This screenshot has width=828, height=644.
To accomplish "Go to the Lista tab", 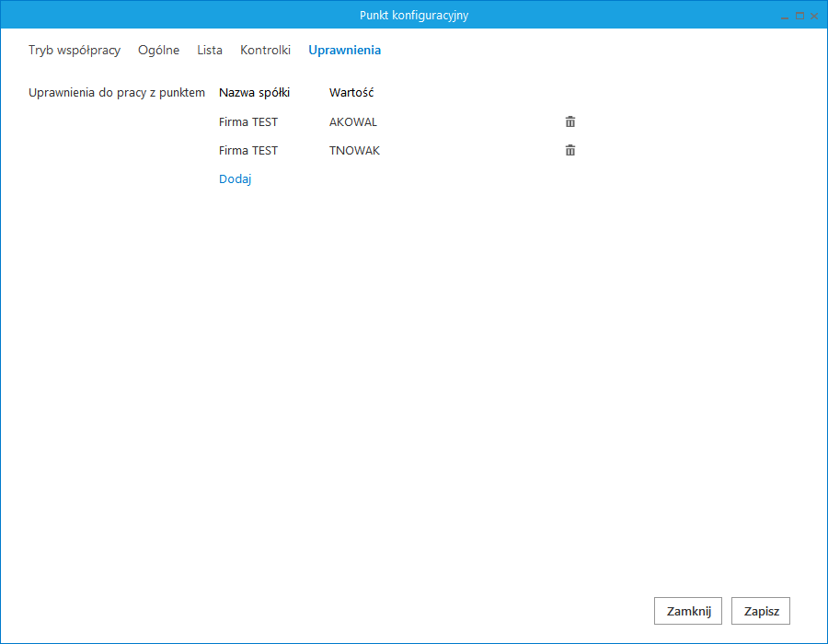I will click(210, 51).
